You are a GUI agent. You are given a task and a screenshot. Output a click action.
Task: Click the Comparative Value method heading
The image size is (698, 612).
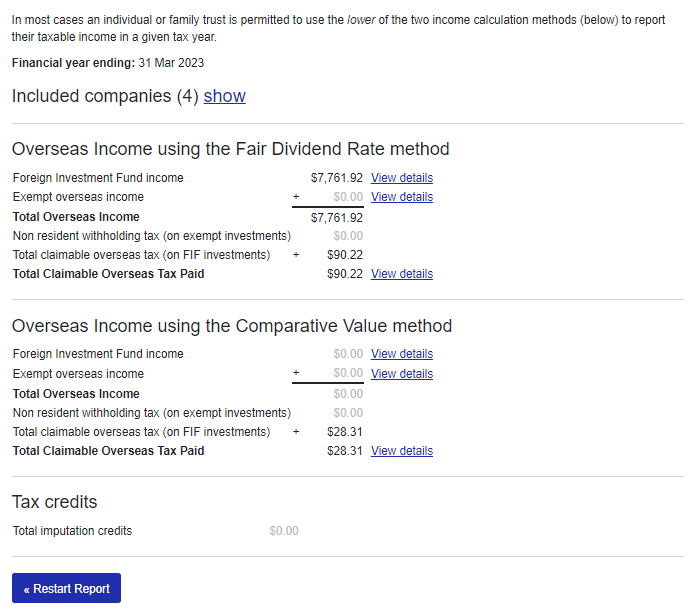[x=231, y=326]
